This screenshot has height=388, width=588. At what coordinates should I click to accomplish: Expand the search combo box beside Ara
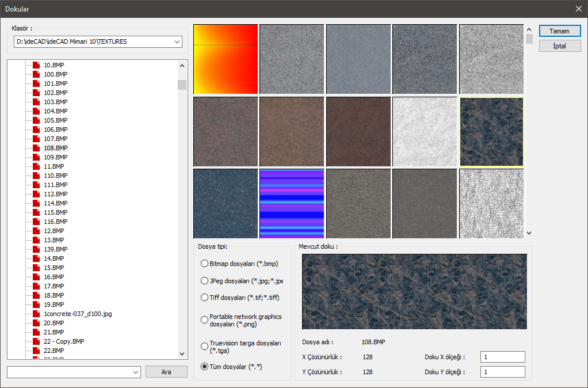coord(136,372)
